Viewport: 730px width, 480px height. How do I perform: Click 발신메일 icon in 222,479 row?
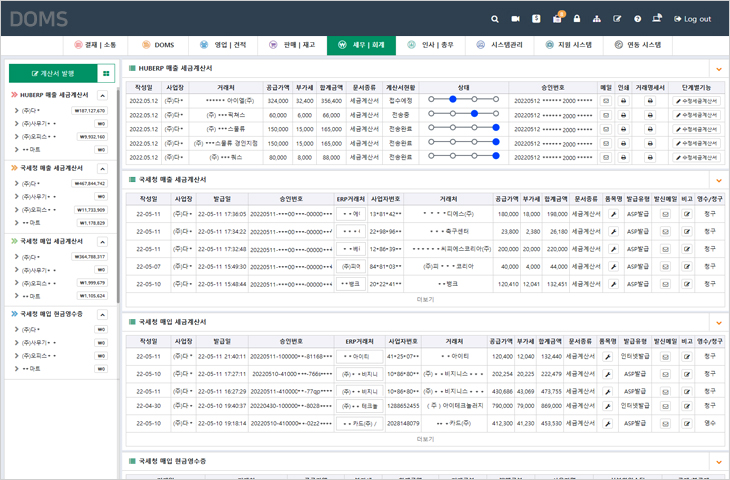click(665, 374)
